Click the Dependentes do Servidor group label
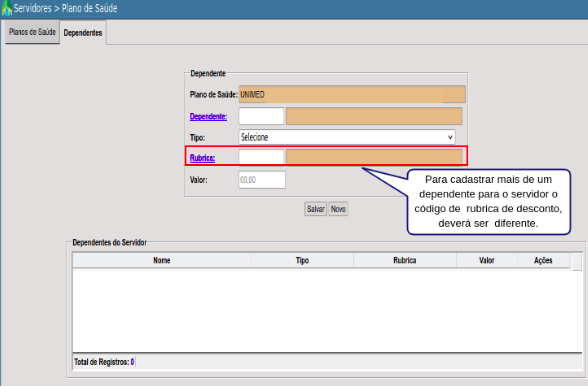Image resolution: width=588 pixels, height=387 pixels. pos(110,243)
